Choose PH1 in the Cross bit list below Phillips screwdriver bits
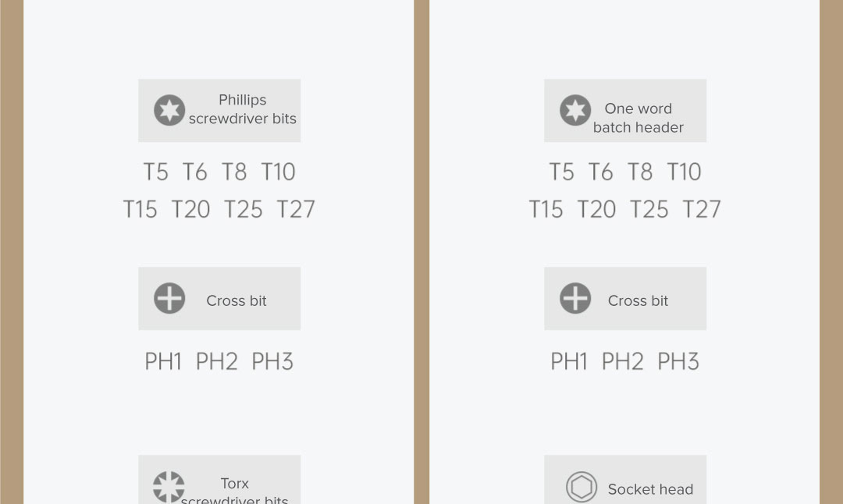The height and width of the screenshot is (504, 843). point(163,361)
